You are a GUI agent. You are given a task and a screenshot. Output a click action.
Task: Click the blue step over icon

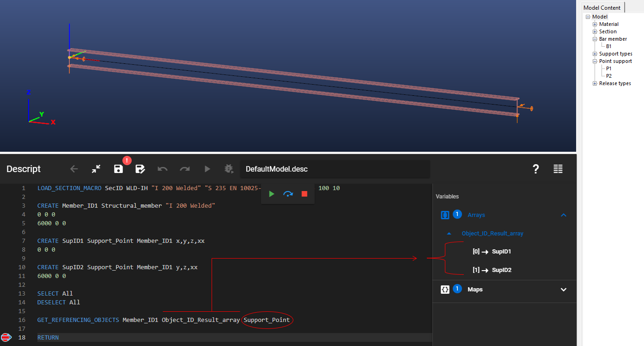(x=288, y=194)
